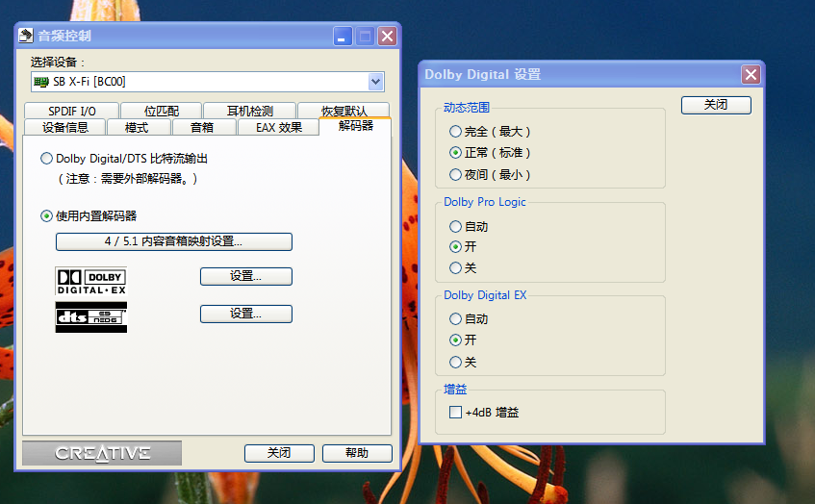Image resolution: width=815 pixels, height=504 pixels.
Task: Select the 解码器 tab
Action: pos(355,126)
